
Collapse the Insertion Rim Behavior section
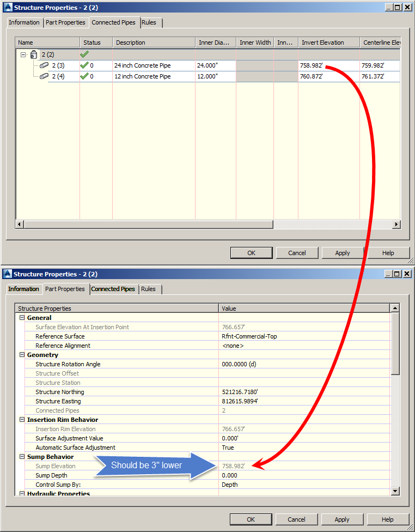click(22, 420)
